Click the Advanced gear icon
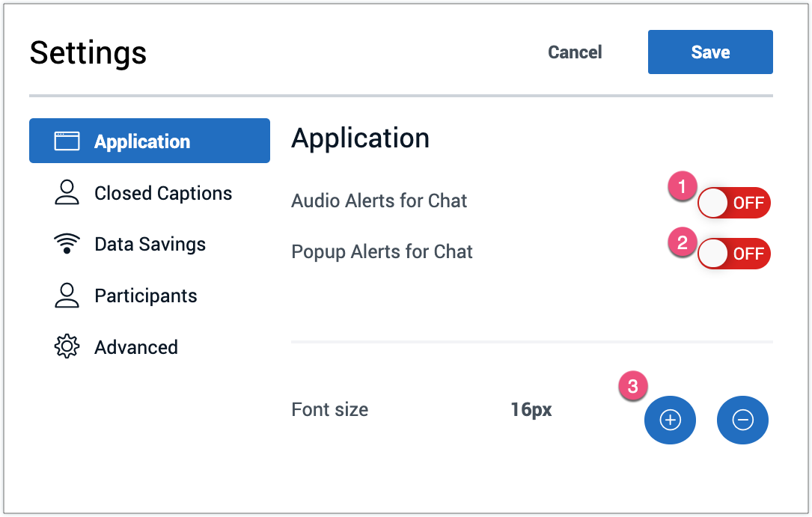The image size is (812, 517). pos(67,346)
